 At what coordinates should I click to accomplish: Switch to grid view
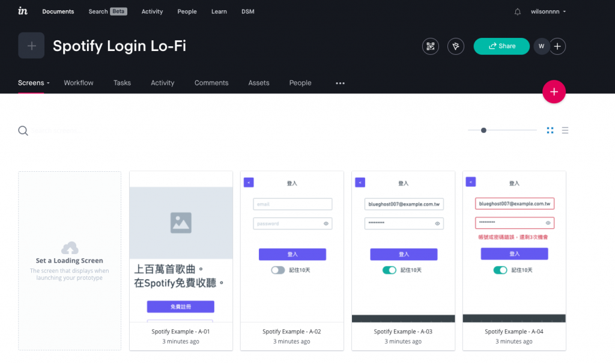click(x=550, y=130)
